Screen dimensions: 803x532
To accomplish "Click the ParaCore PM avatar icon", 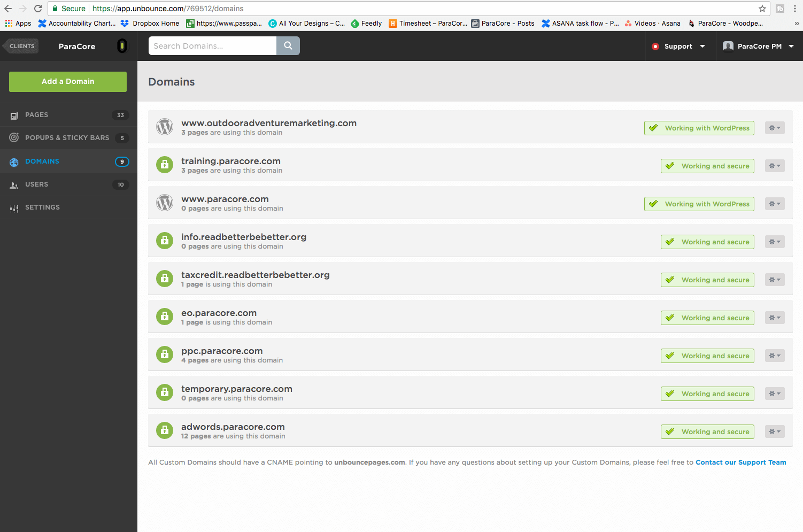I will [x=728, y=47].
